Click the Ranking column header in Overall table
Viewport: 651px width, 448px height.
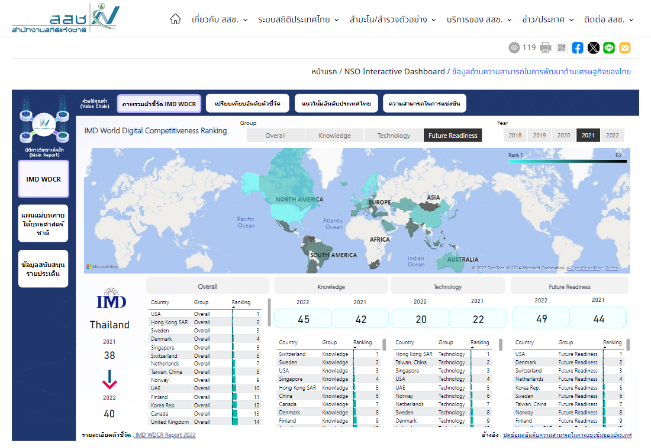point(241,302)
